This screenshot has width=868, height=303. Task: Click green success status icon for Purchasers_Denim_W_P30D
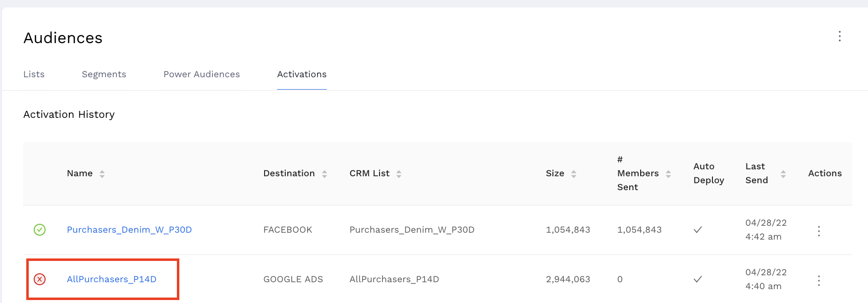pos(40,230)
